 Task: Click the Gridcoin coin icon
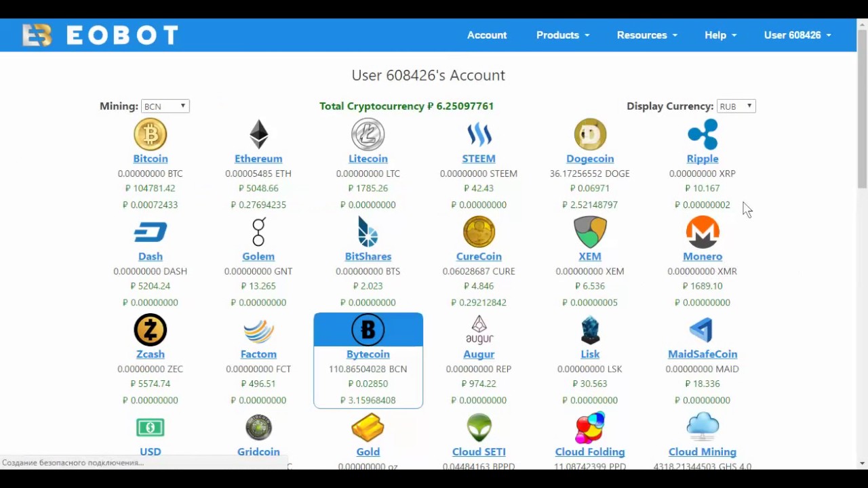click(258, 427)
